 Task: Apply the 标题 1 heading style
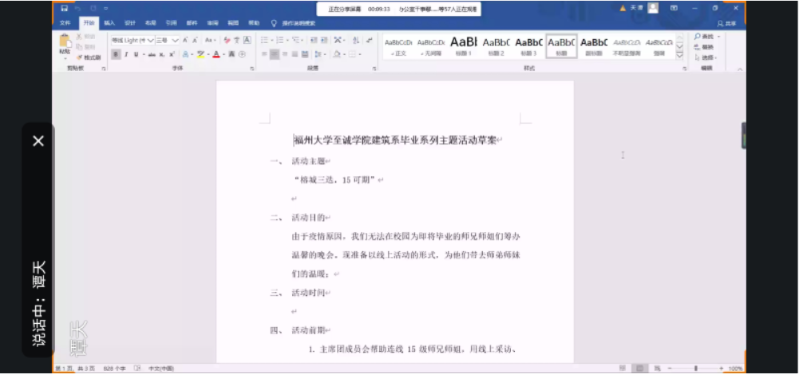tap(463, 46)
